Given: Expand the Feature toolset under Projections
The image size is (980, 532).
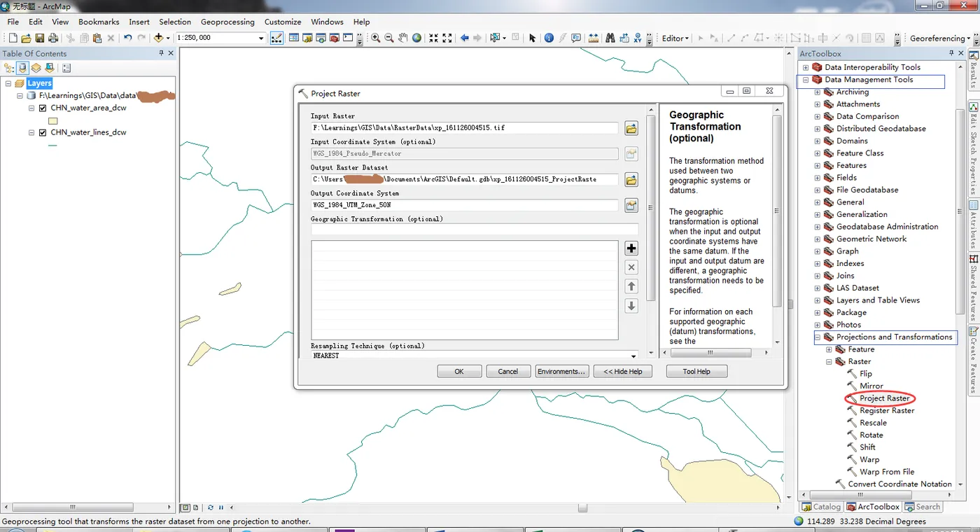Looking at the screenshot, I should pos(829,349).
